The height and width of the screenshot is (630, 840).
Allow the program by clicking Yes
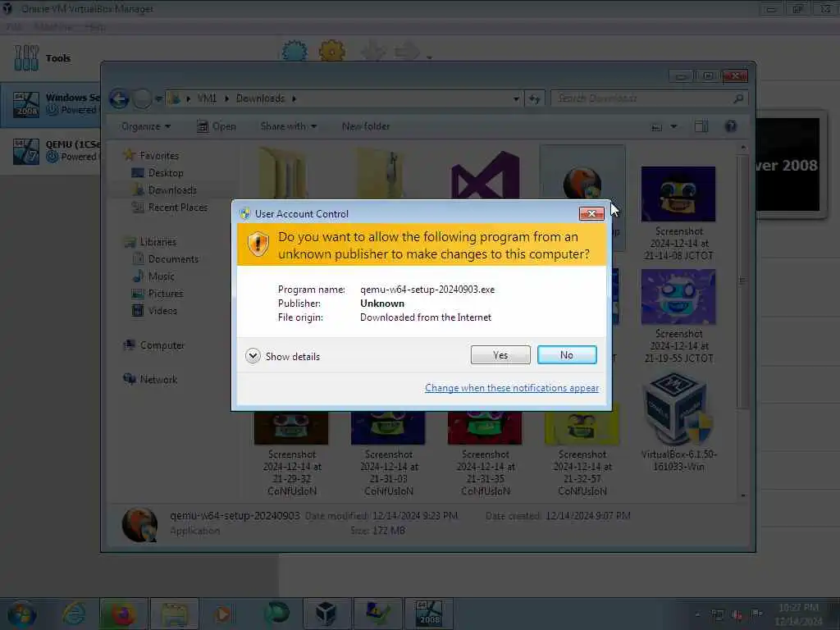click(x=500, y=354)
